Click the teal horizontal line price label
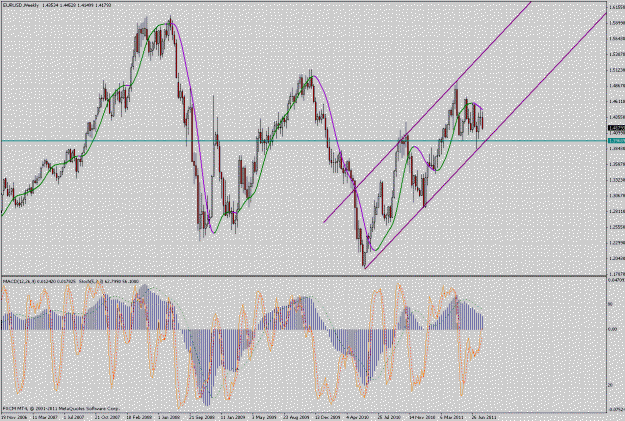Screen dimensions: 625x421 616,141
